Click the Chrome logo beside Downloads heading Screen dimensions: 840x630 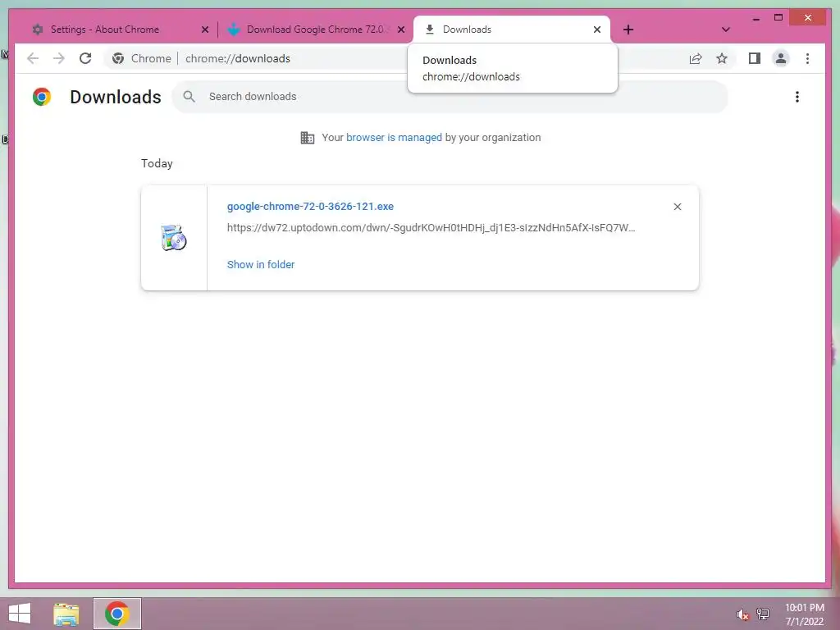[x=42, y=97]
